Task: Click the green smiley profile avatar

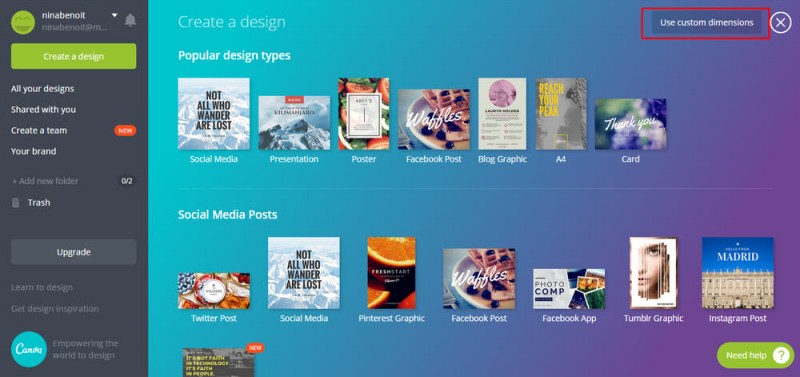Action: point(23,22)
